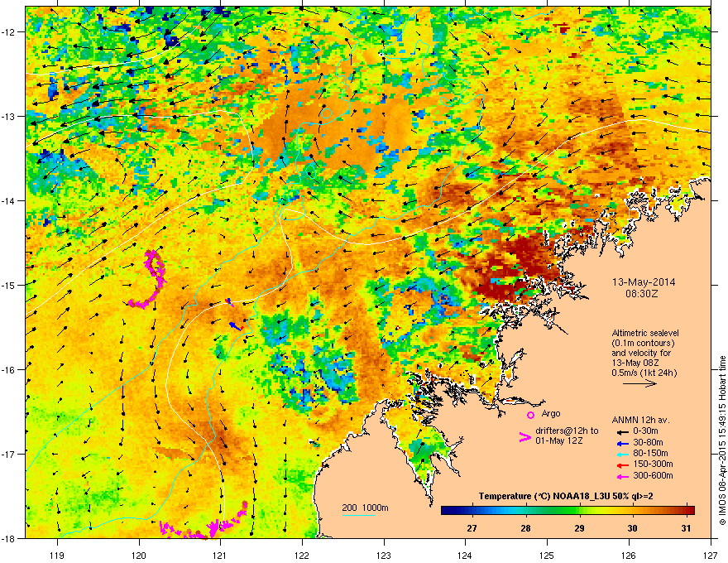Click the '200 1000m' contour label
The width and height of the screenshot is (728, 563).
coord(365,508)
